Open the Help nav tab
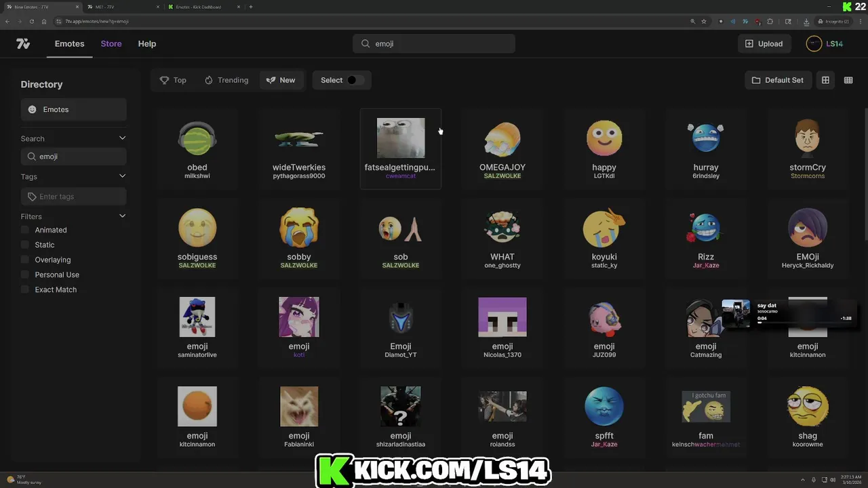Image resolution: width=868 pixels, height=488 pixels. click(x=147, y=43)
